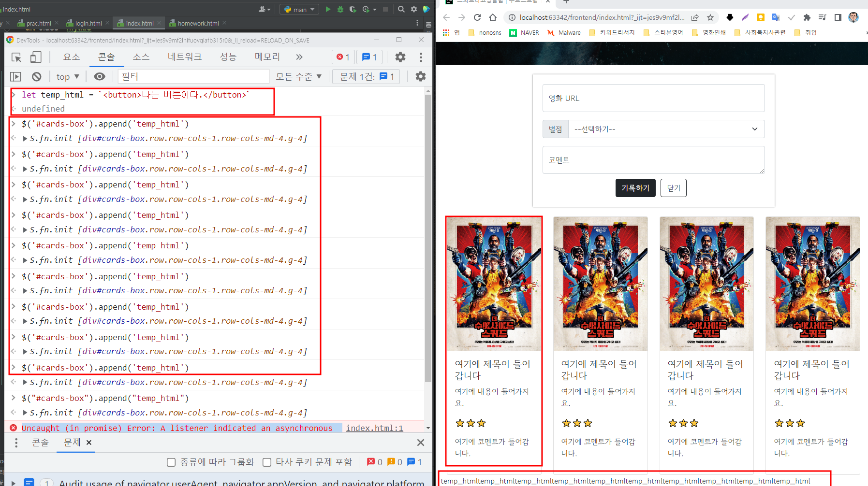Open the Chrome media control icon
The height and width of the screenshot is (486, 868).
coord(823,17)
